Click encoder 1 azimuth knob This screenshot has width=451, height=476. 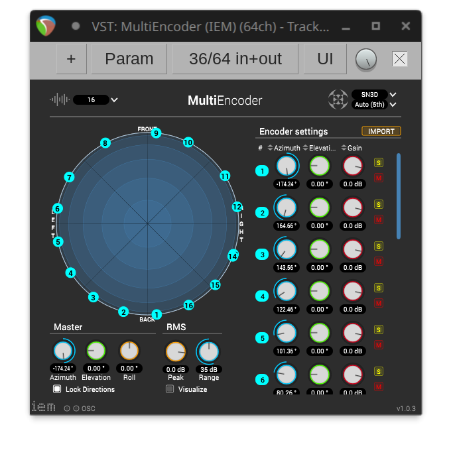tap(287, 166)
